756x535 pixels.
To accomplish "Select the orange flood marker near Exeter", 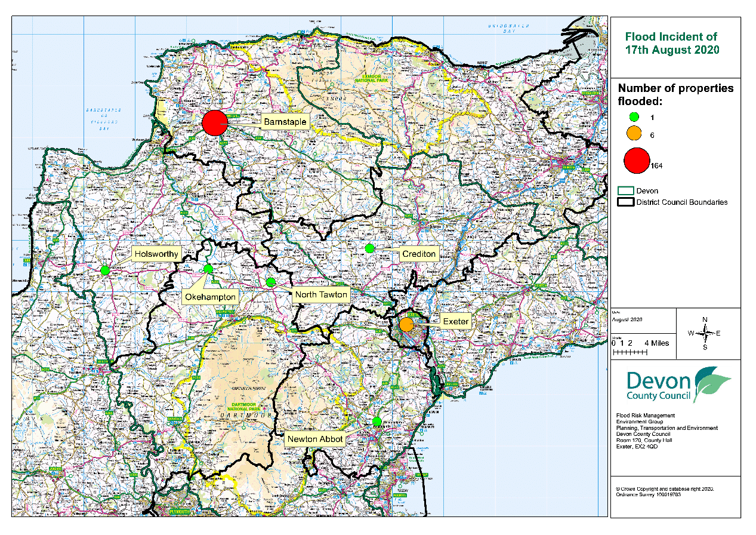I will [406, 324].
